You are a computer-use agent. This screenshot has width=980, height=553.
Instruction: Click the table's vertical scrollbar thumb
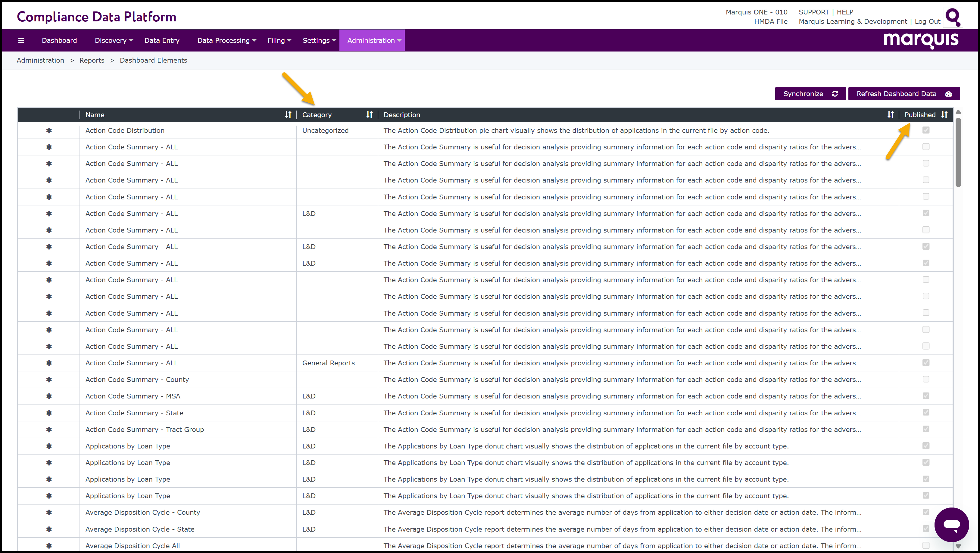(x=958, y=152)
